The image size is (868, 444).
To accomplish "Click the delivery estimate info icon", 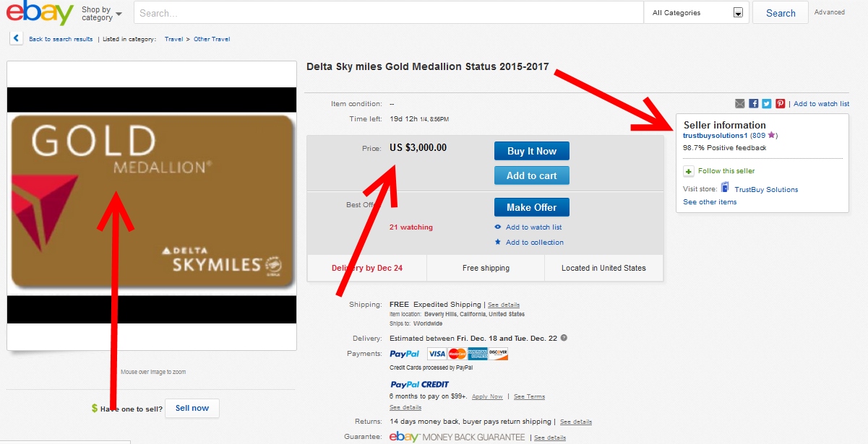I will [x=564, y=338].
